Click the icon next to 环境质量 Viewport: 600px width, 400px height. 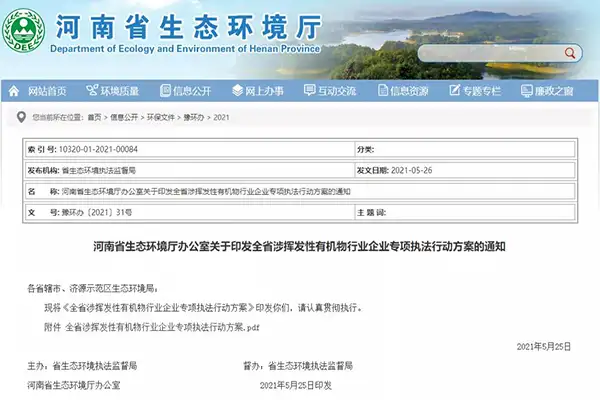click(92, 91)
